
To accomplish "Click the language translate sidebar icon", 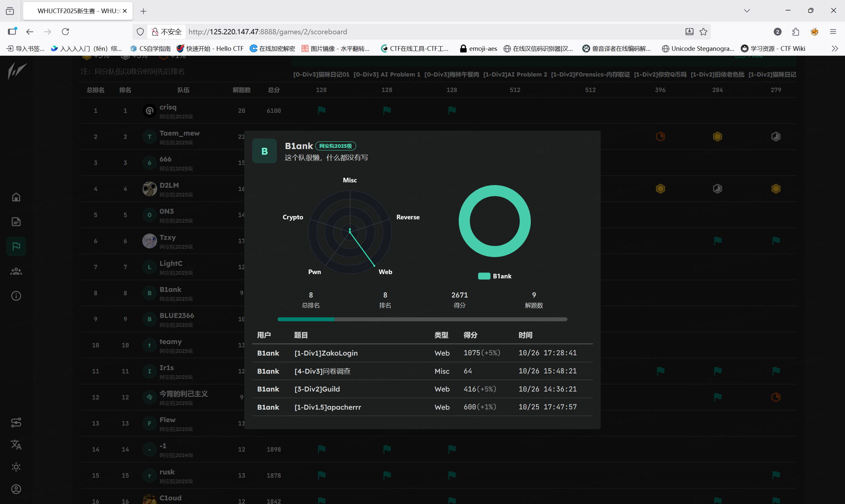I will (x=16, y=445).
